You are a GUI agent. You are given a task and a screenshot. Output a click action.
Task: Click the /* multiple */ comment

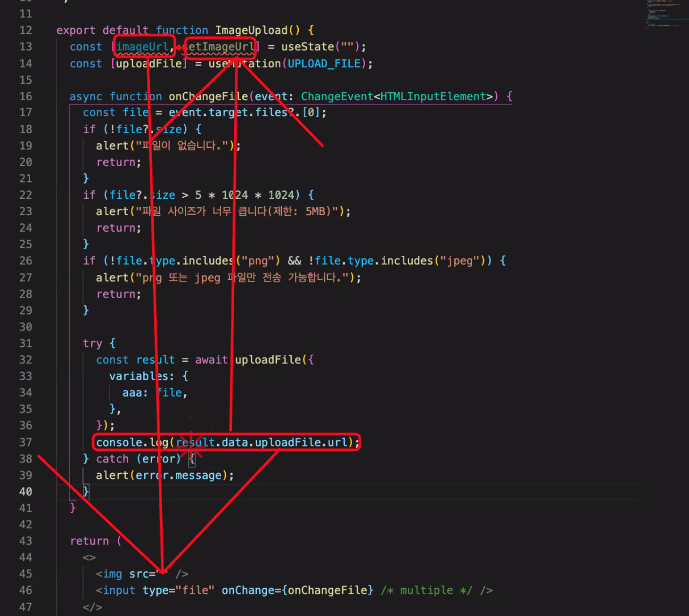pos(427,590)
